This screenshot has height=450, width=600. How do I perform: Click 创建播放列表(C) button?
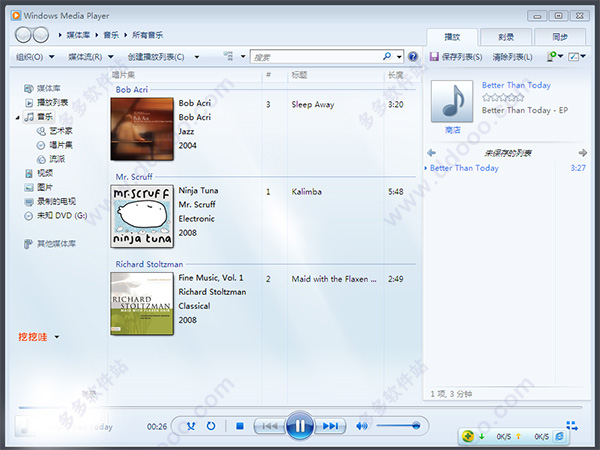[156, 57]
